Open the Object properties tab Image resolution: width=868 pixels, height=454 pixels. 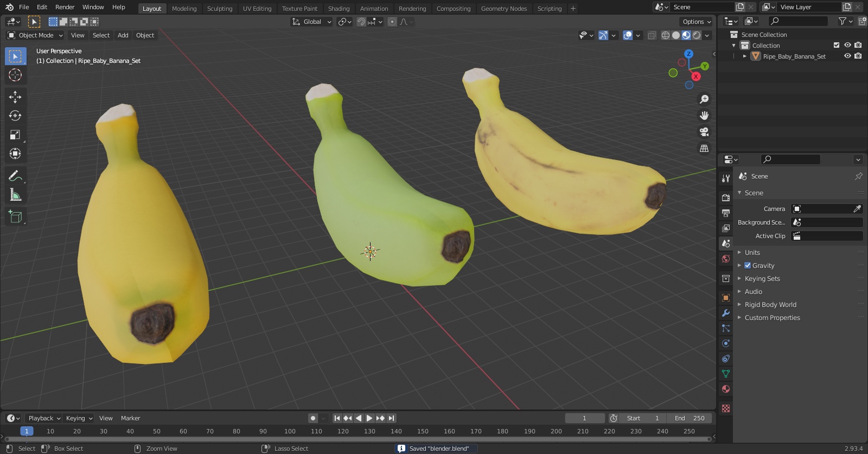click(x=725, y=298)
